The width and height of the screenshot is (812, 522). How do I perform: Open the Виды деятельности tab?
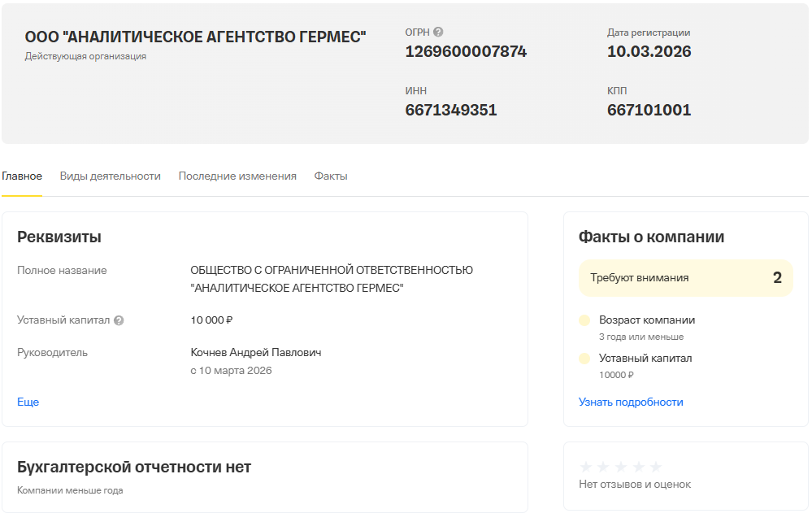click(x=111, y=176)
